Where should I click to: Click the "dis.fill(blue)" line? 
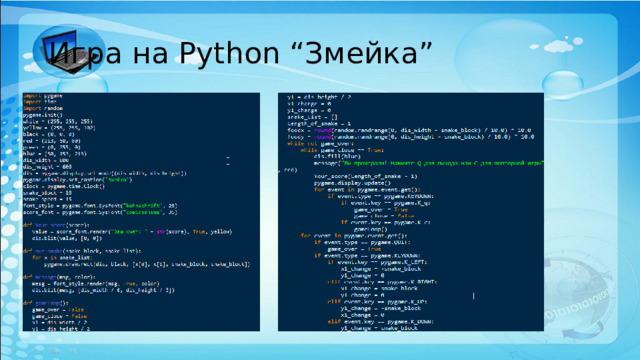click(337, 156)
